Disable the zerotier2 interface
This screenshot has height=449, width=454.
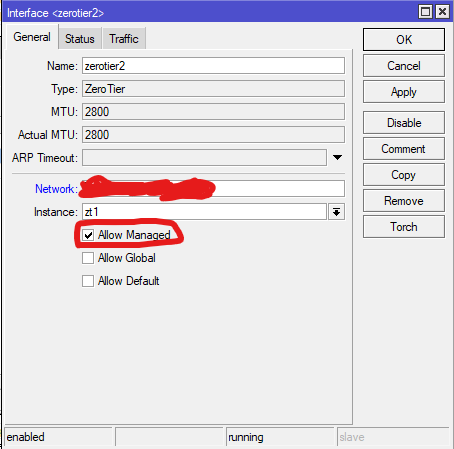404,123
